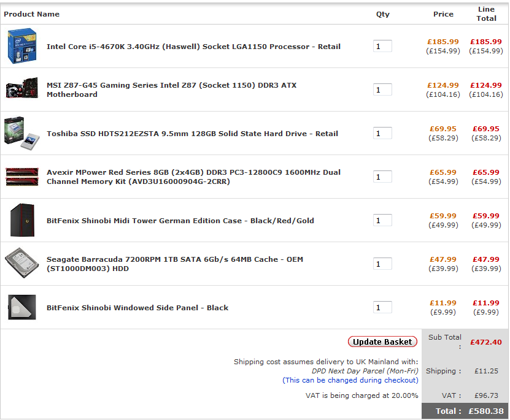Focus the quantity field for Toshiba SSD

382,134
